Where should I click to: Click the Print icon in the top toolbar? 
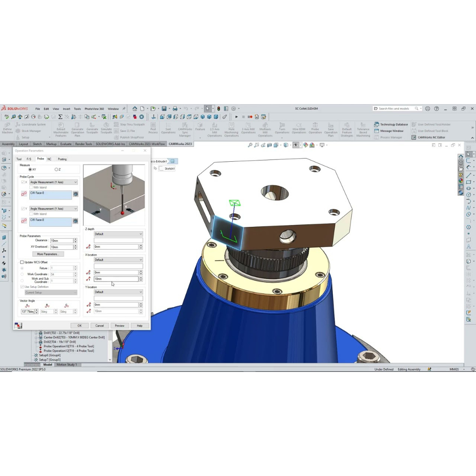pos(175,108)
